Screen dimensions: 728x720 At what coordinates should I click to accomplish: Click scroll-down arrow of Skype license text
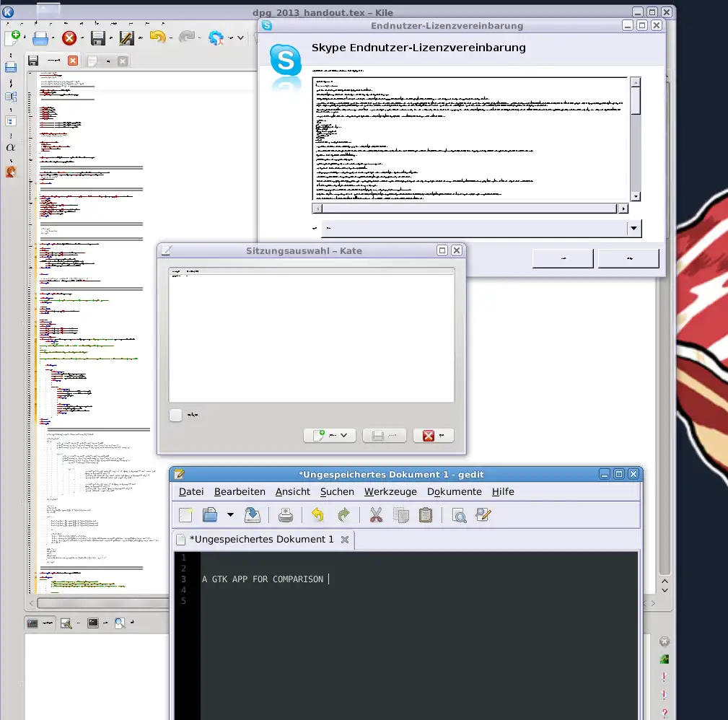pos(636,196)
